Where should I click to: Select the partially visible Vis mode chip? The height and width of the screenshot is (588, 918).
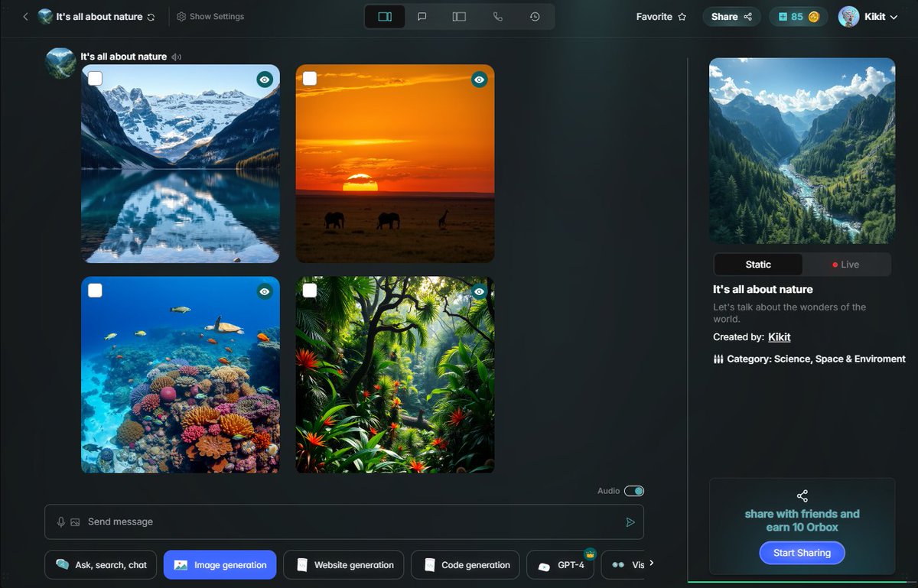(623, 565)
